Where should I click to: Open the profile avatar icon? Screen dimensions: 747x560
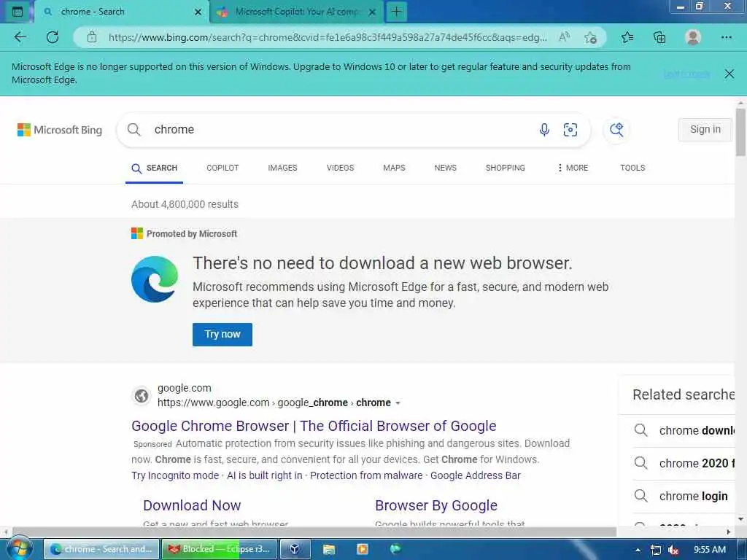693,37
